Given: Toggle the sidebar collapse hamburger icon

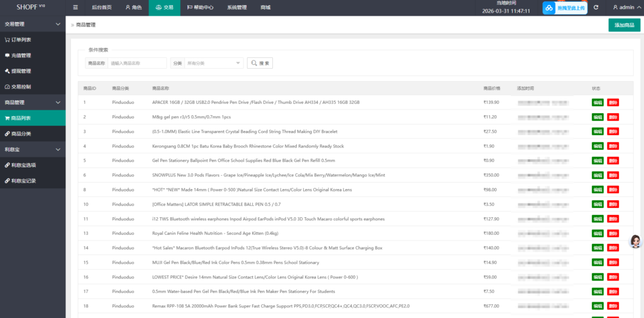Looking at the screenshot, I should coord(75,8).
